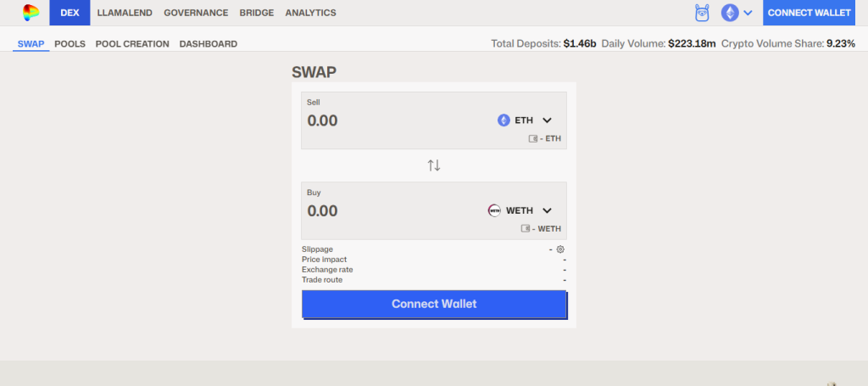Open the LLAMALEND section
868x386 pixels.
[125, 13]
